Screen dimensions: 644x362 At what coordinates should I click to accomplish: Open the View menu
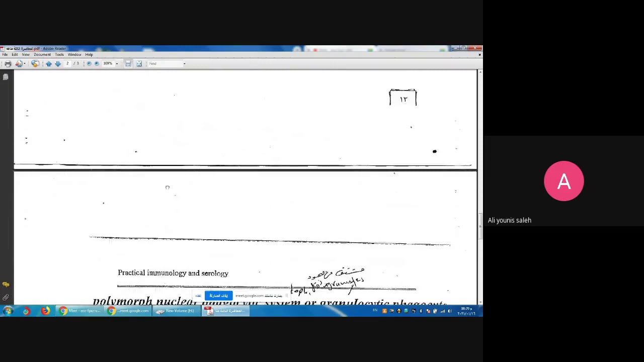[26, 54]
